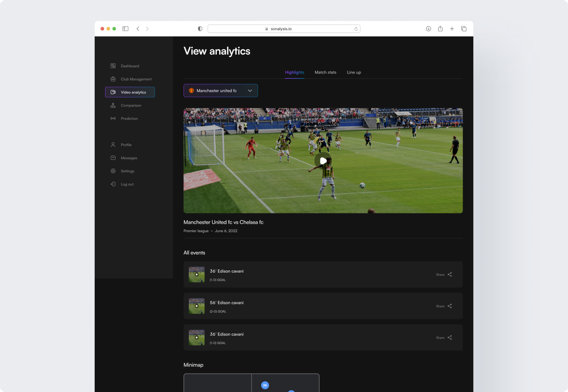Click the sonalysis.io address bar
This screenshot has height=392, width=568.
pos(281,29)
